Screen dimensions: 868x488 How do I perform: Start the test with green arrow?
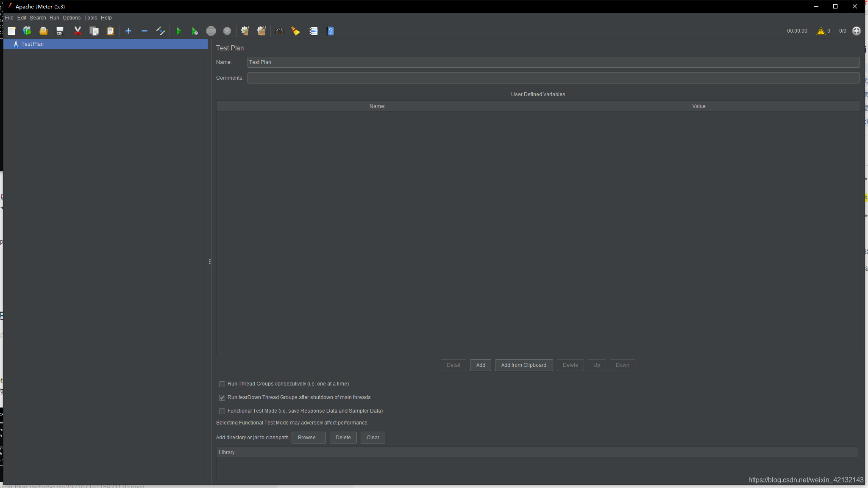point(178,31)
